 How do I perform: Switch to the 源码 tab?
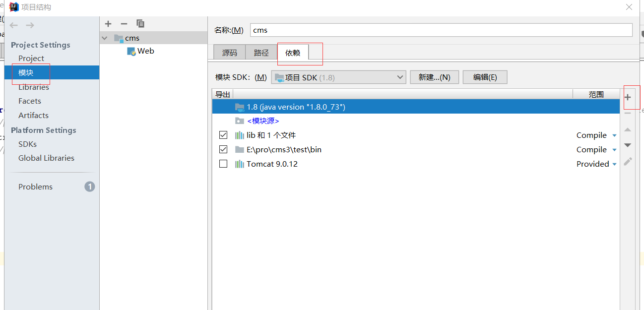tap(229, 52)
